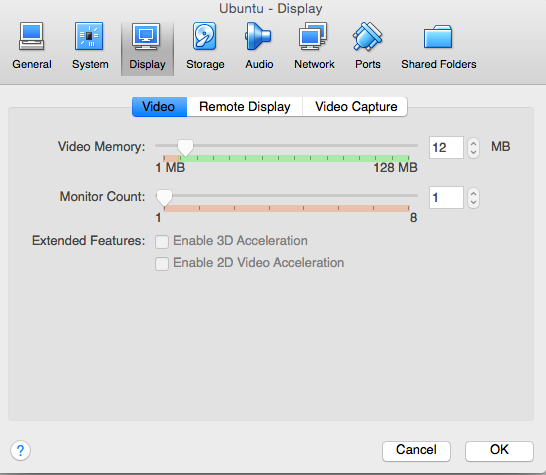Enable 2D Video Acceleration checkbox
Image resolution: width=546 pixels, height=475 pixels.
tap(162, 264)
